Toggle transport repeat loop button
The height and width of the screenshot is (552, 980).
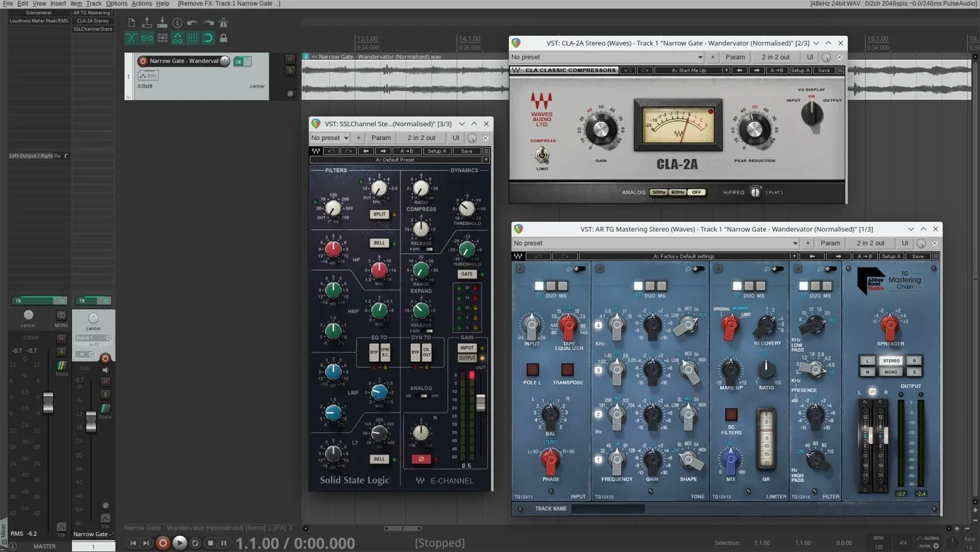195,543
